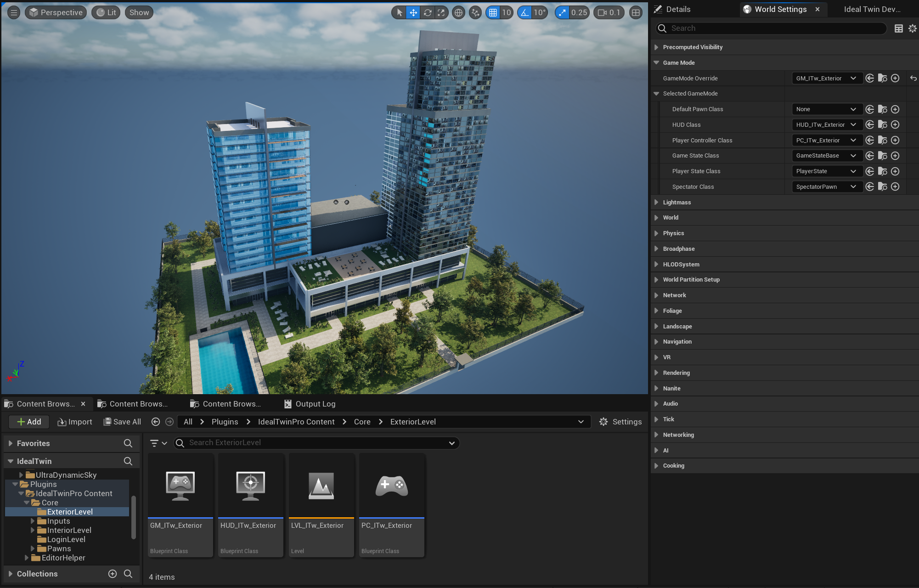Click the Save All button
Viewport: 919px width, 588px height.
[122, 422]
